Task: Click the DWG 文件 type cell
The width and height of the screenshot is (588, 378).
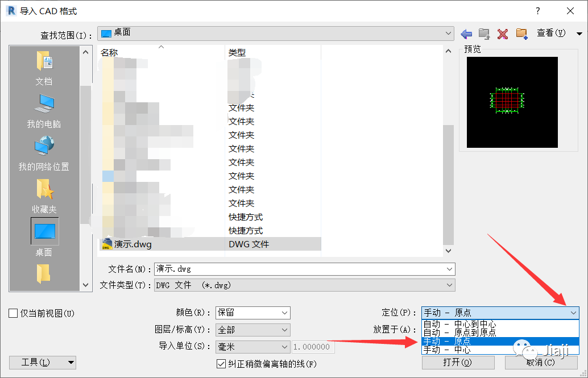Action: click(x=249, y=244)
